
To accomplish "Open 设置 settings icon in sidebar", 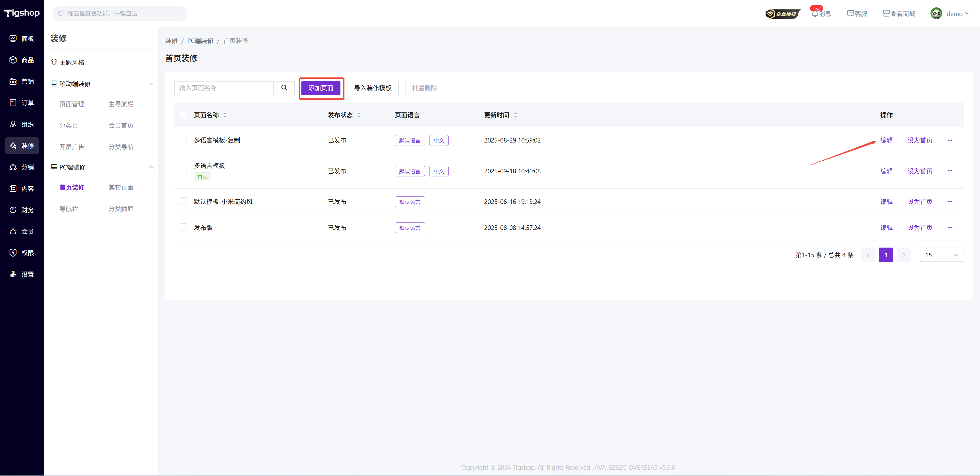I will 13,274.
